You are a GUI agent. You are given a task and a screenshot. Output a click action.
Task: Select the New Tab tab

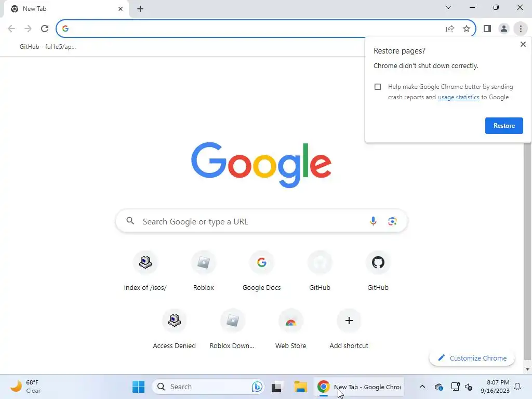[x=66, y=9]
